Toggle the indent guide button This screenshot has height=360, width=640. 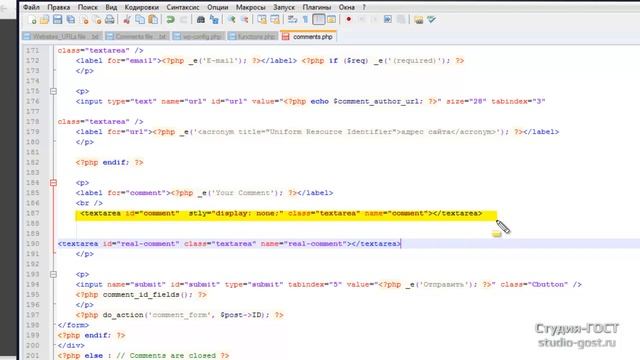pos(319,20)
